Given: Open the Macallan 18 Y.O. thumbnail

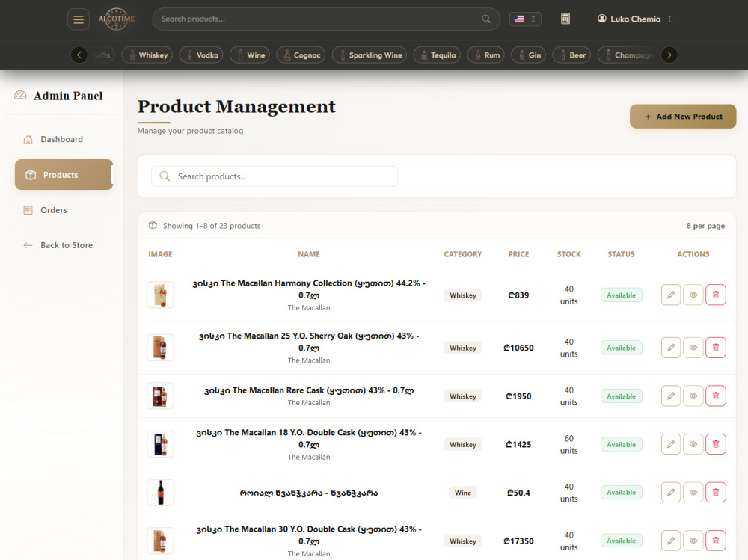Looking at the screenshot, I should tap(160, 444).
